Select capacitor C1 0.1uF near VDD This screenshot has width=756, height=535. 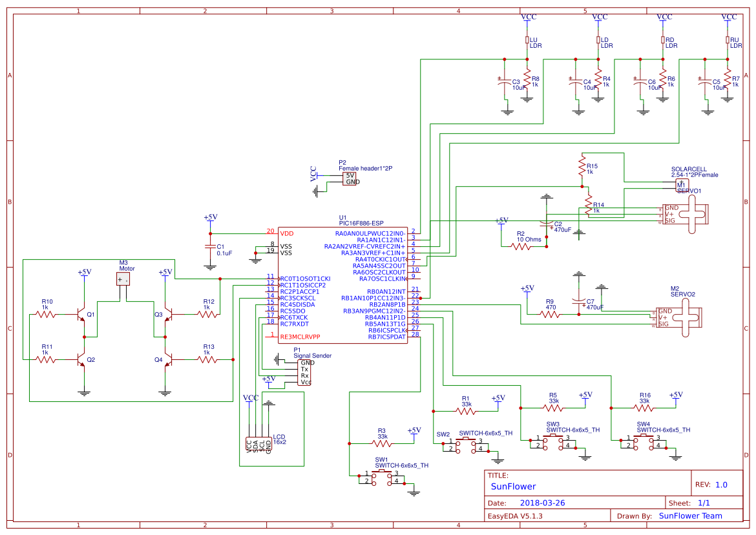point(210,247)
